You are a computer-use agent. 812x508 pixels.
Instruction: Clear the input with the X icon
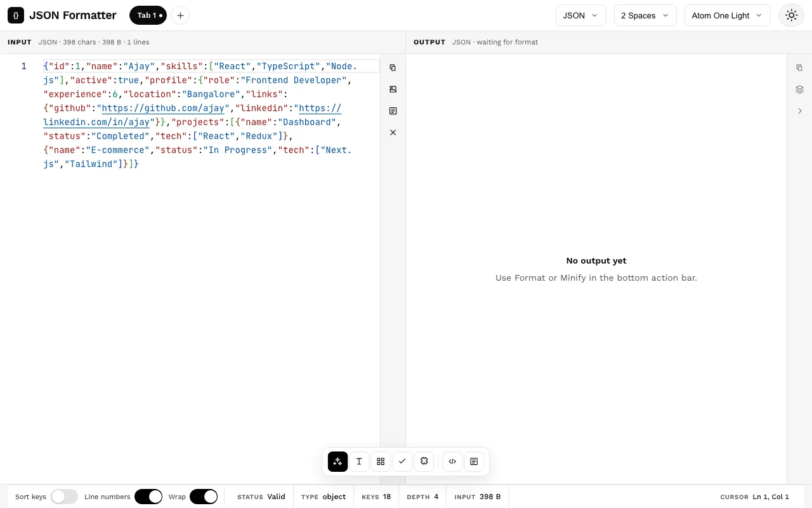pyautogui.click(x=393, y=133)
